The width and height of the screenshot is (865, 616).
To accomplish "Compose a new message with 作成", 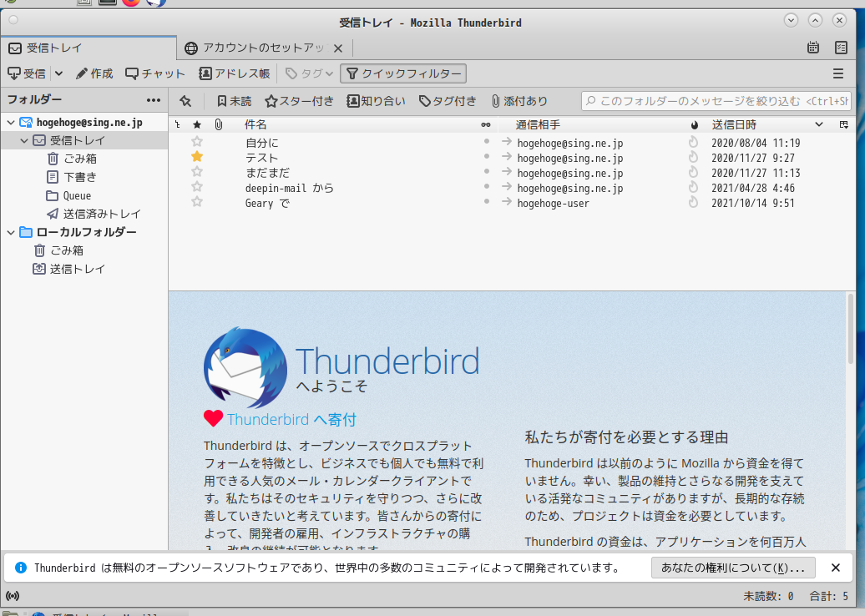I will coord(94,73).
